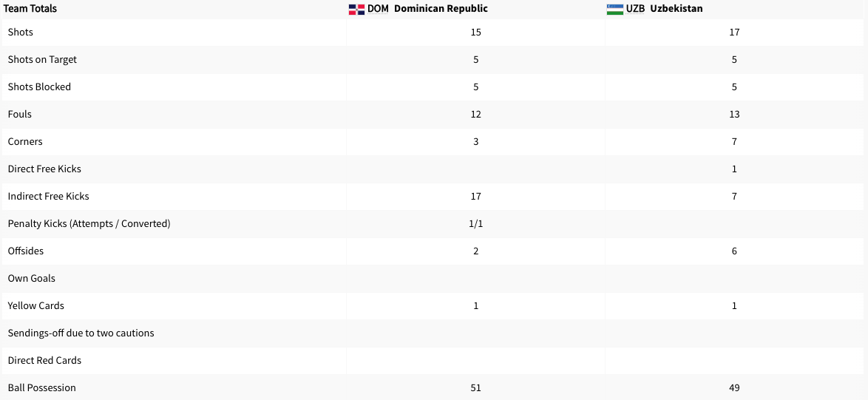
Task: Click the Corners row label
Action: [x=25, y=142]
